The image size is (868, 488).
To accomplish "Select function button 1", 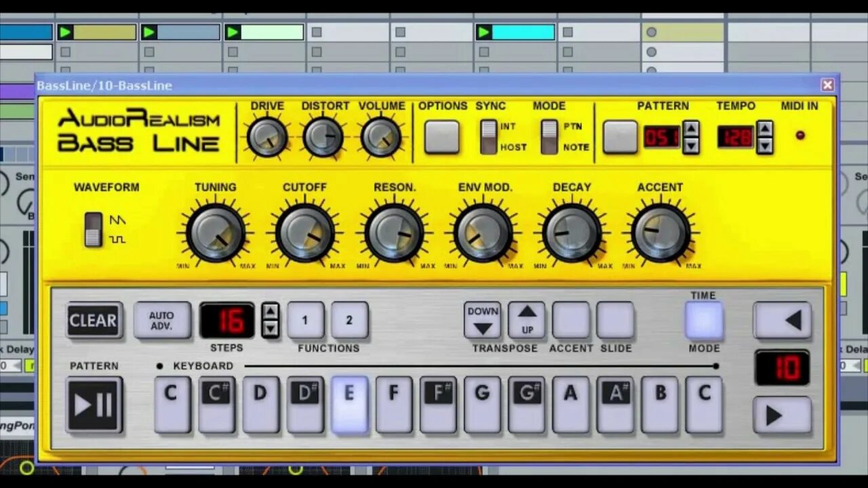I will coord(305,320).
